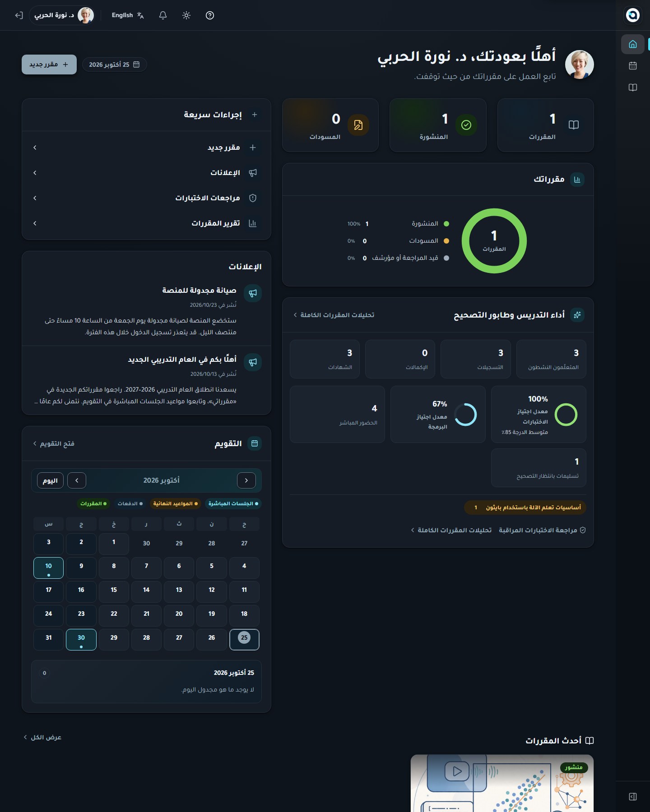The width and height of the screenshot is (650, 812).
Task: Open الإعلانات quick action row
Action: pos(146,173)
